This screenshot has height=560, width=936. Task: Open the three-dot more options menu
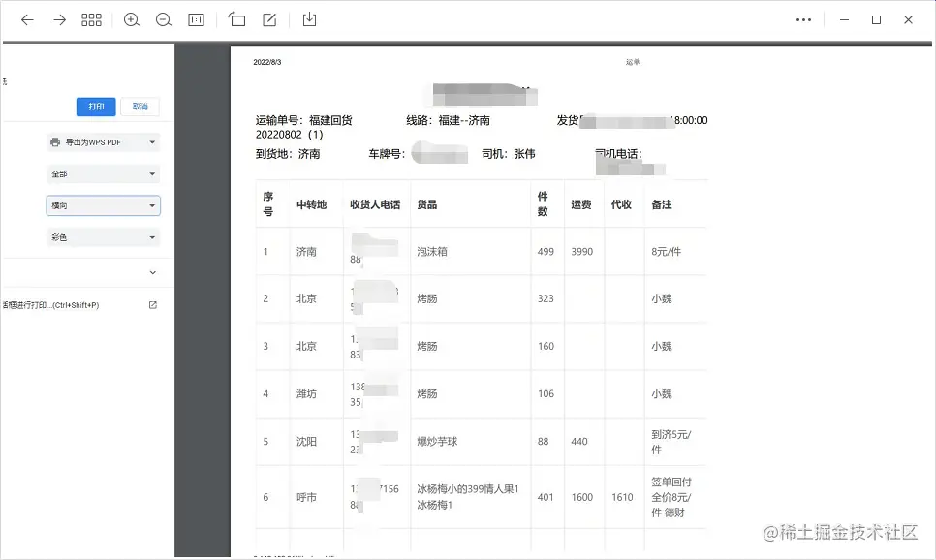point(803,19)
